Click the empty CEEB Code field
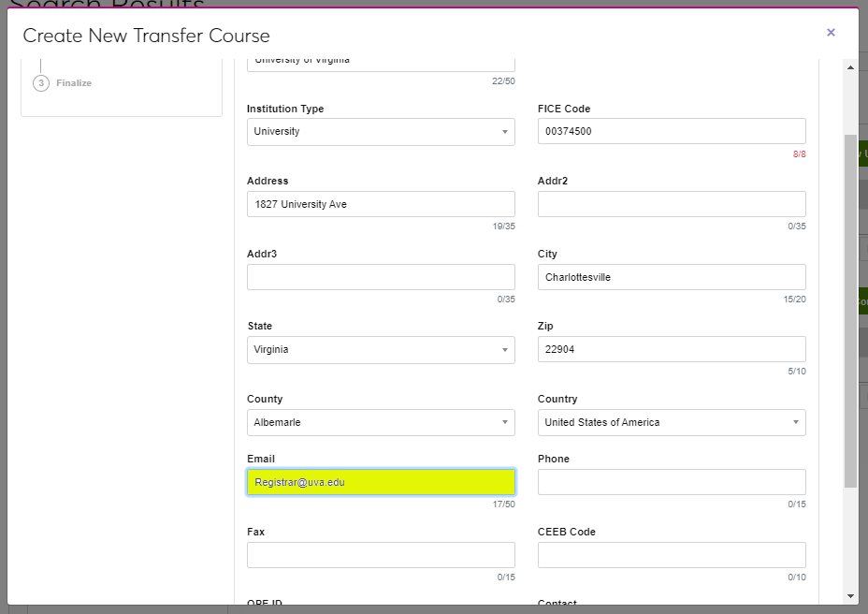 (x=672, y=555)
